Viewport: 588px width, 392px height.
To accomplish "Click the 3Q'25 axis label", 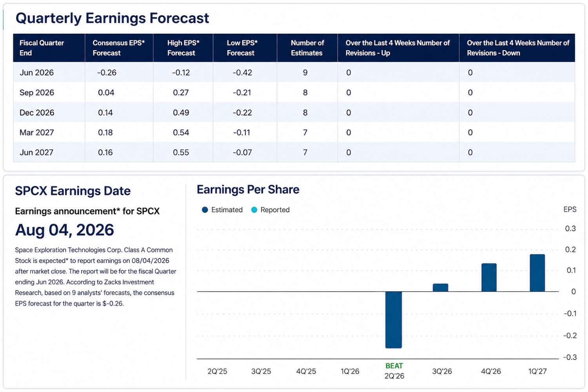I will [261, 371].
